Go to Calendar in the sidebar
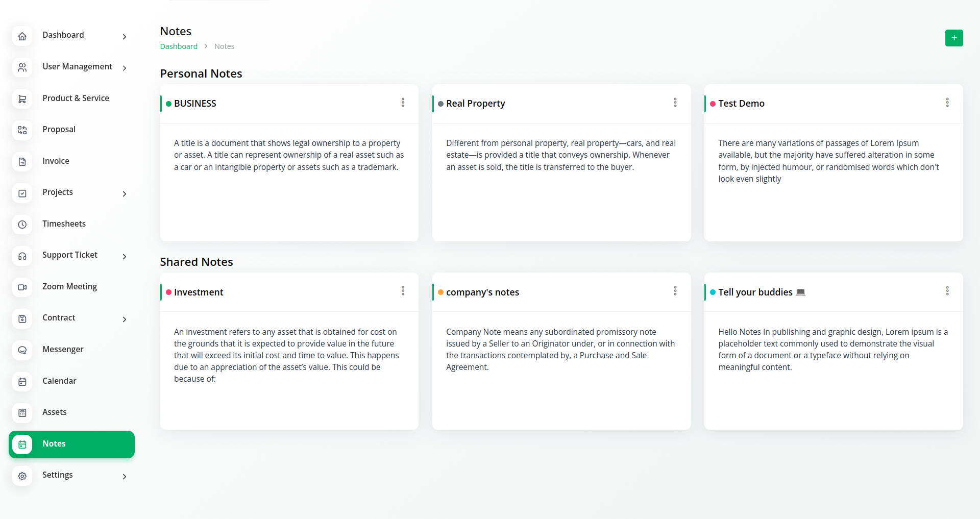 pyautogui.click(x=59, y=381)
